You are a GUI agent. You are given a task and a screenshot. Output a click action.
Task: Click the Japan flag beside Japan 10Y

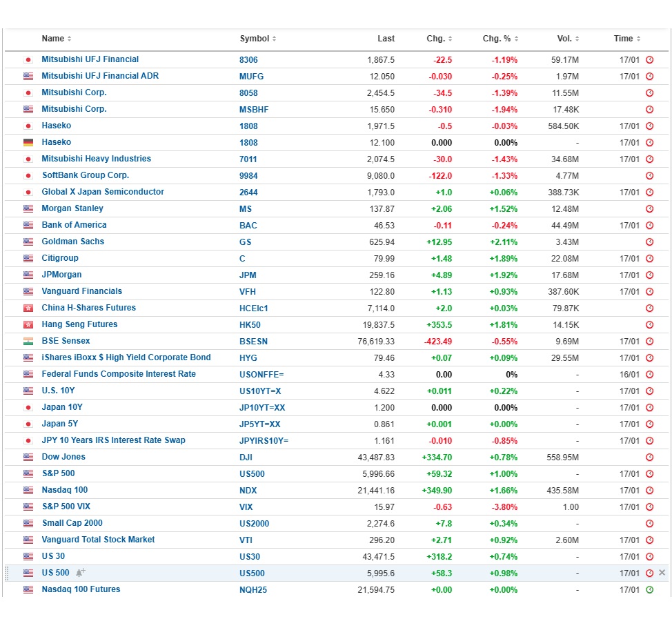coord(28,407)
